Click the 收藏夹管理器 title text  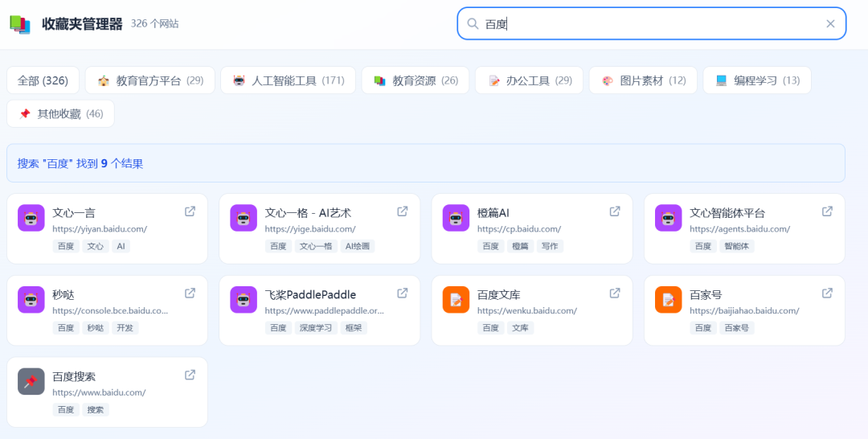click(x=82, y=24)
